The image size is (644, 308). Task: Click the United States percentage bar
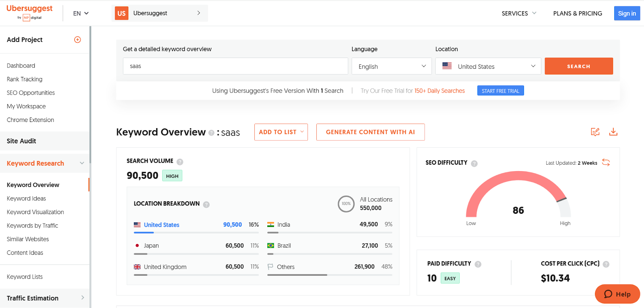click(196, 232)
